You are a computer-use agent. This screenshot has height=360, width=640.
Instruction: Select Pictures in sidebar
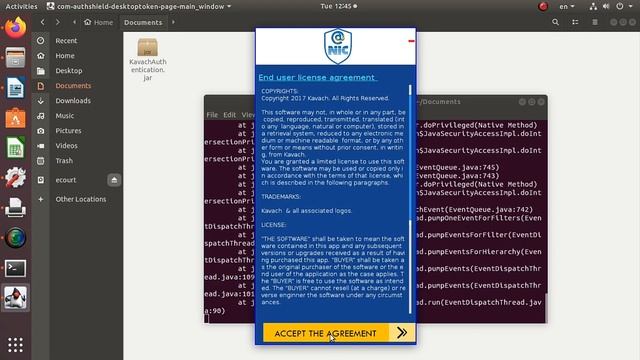pyautogui.click(x=78, y=131)
